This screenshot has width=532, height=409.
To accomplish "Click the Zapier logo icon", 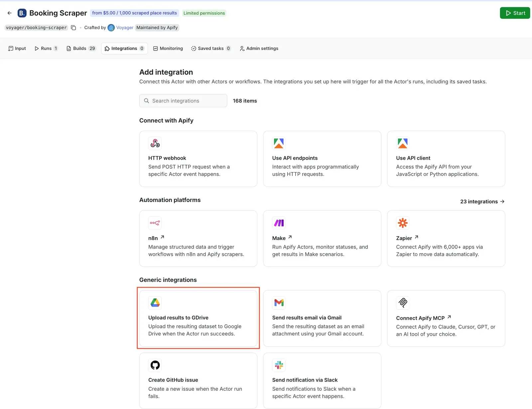I will coord(403,223).
